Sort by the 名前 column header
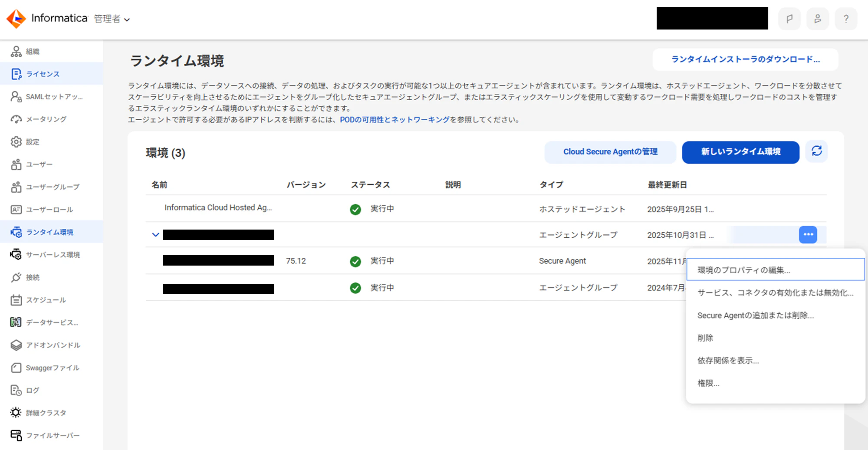Screen dimensions: 868x450 click(x=159, y=185)
